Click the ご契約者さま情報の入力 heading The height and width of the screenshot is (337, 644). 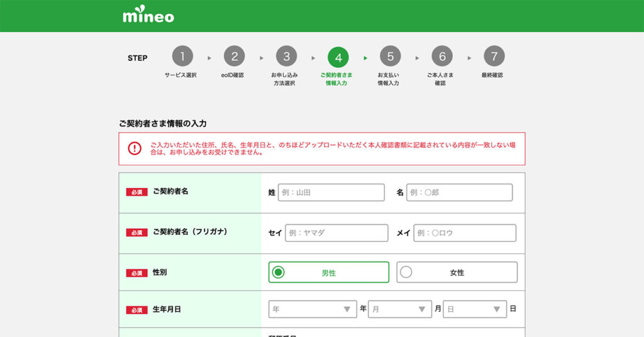coord(163,124)
